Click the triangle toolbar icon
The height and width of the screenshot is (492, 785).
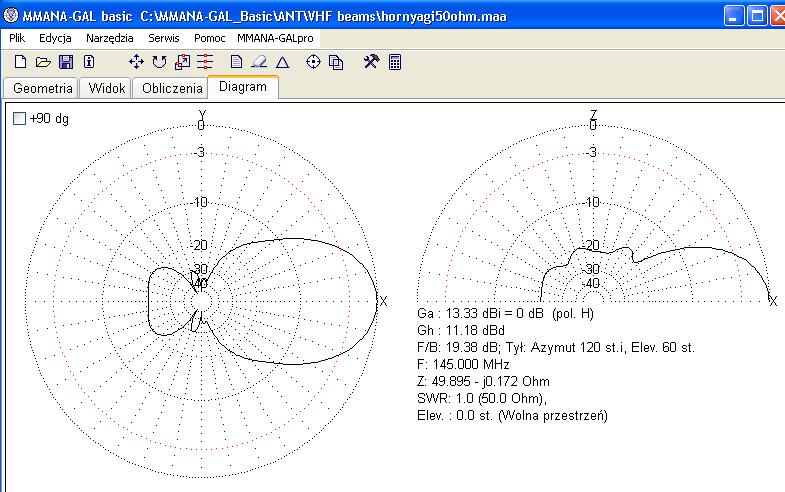pyautogui.click(x=282, y=62)
